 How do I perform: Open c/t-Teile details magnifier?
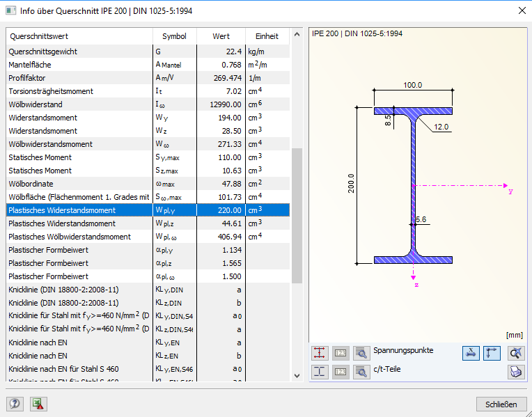(361, 372)
